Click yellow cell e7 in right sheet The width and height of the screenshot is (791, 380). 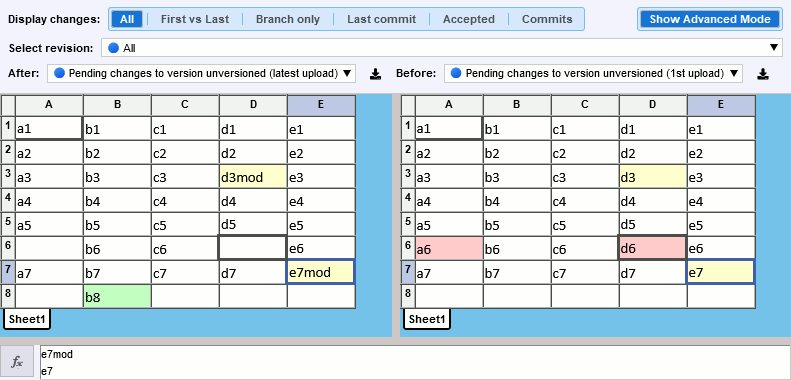click(720, 272)
